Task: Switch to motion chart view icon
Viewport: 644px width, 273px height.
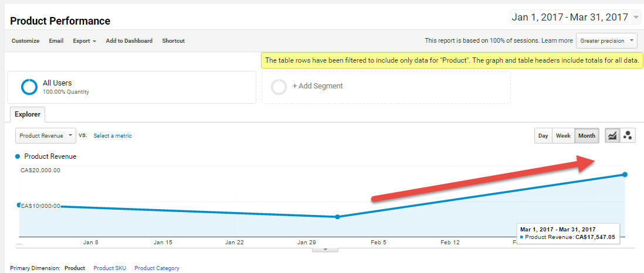Action: (628, 135)
